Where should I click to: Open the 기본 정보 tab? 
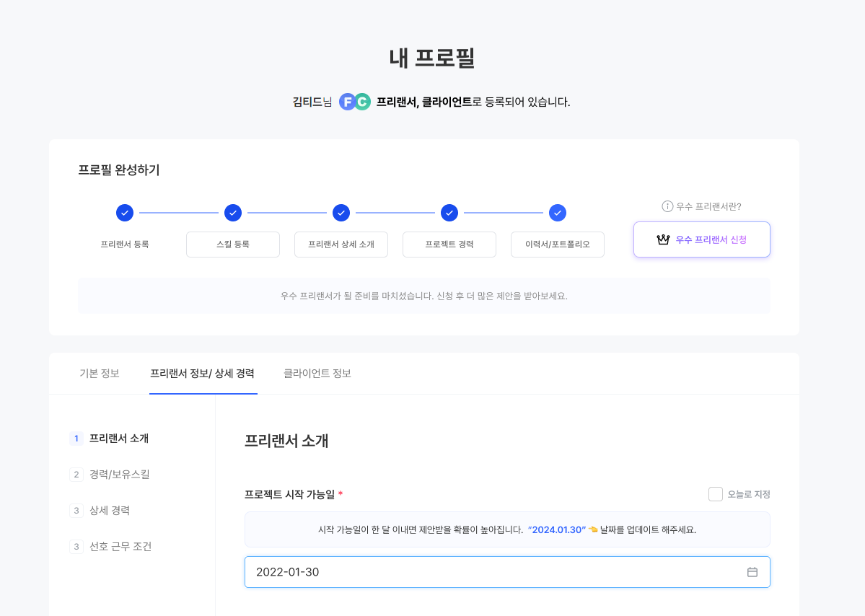tap(100, 374)
